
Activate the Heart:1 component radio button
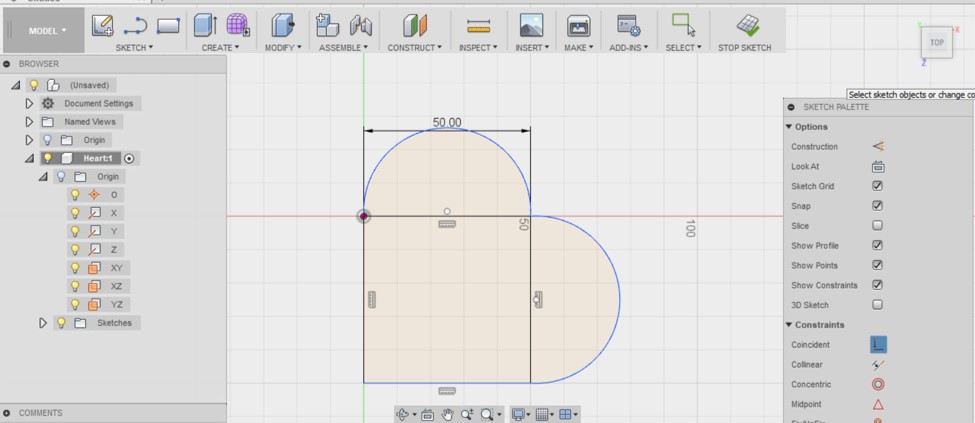point(129,159)
